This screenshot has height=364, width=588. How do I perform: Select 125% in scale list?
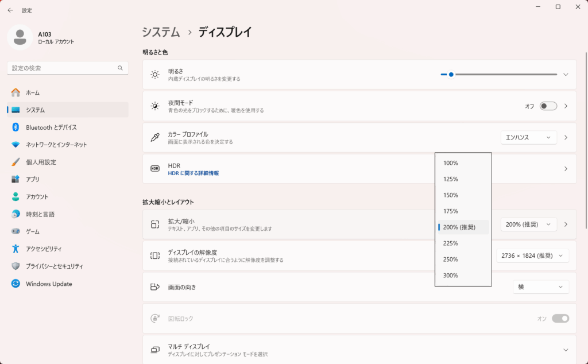(463, 179)
